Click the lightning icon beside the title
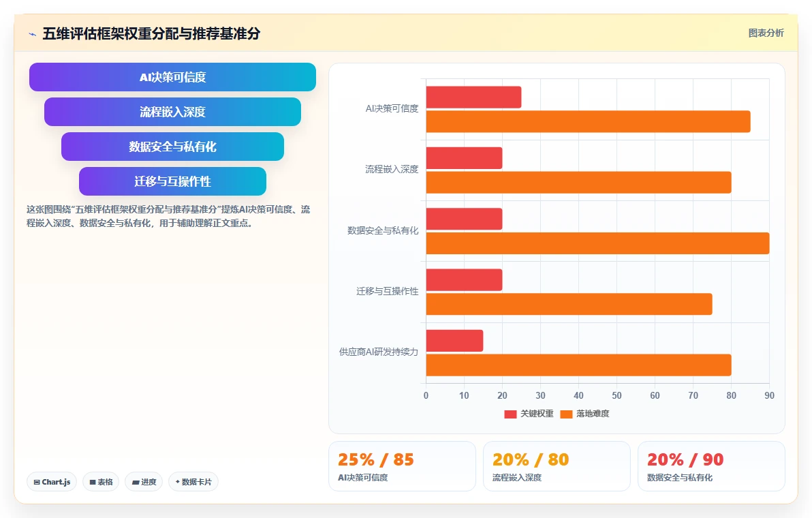This screenshot has height=518, width=812. click(33, 34)
